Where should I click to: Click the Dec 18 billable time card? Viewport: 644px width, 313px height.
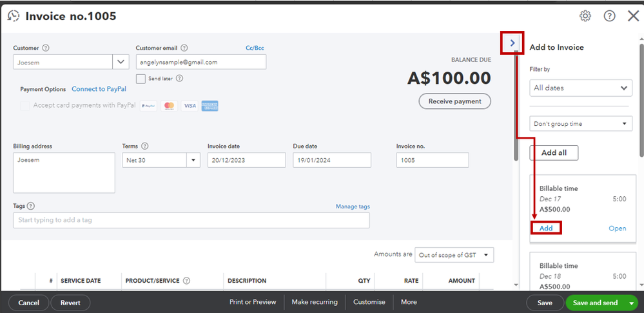pos(582,272)
